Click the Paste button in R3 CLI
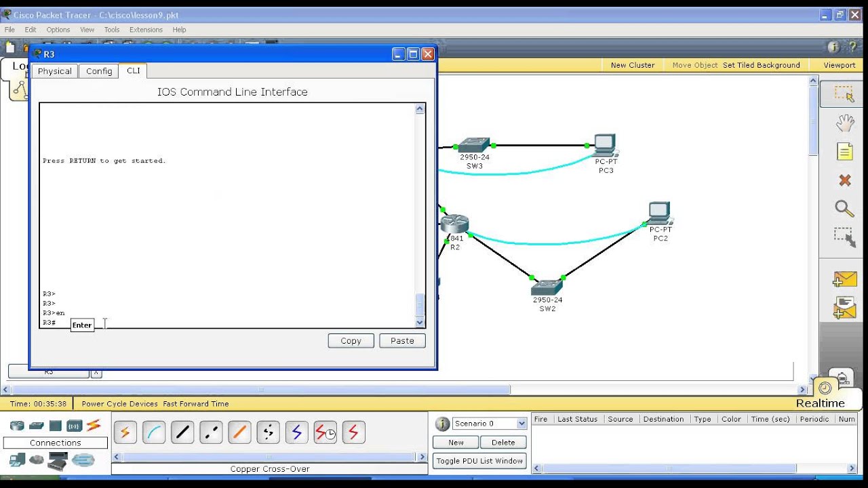The height and width of the screenshot is (488, 868). coord(402,341)
